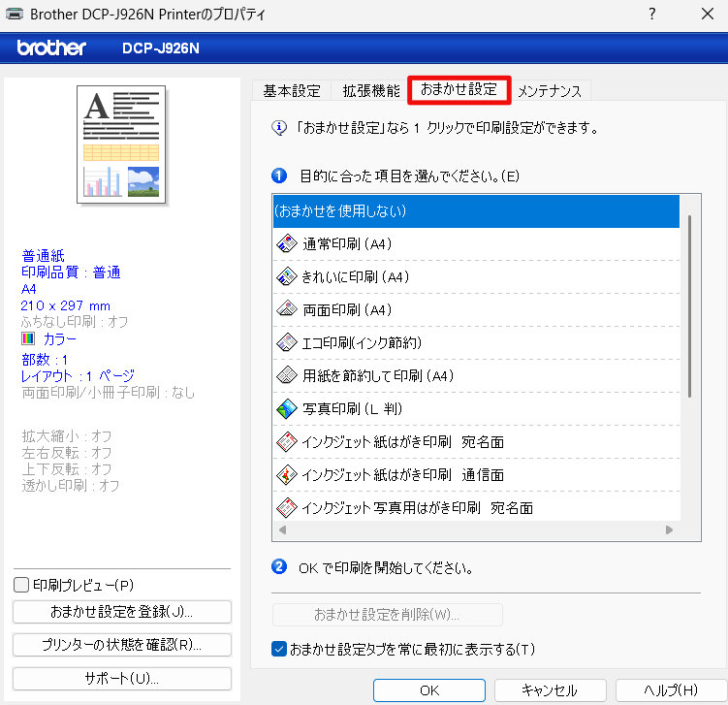This screenshot has height=705, width=728.
Task: Click the 写真印刷 (L判) preset icon
Action: 287,408
